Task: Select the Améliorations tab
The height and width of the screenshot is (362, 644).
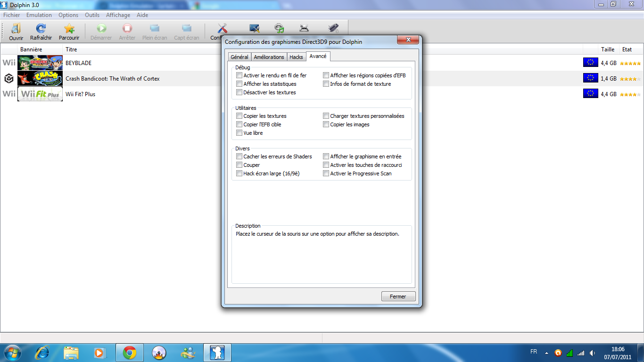Action: pos(269,57)
